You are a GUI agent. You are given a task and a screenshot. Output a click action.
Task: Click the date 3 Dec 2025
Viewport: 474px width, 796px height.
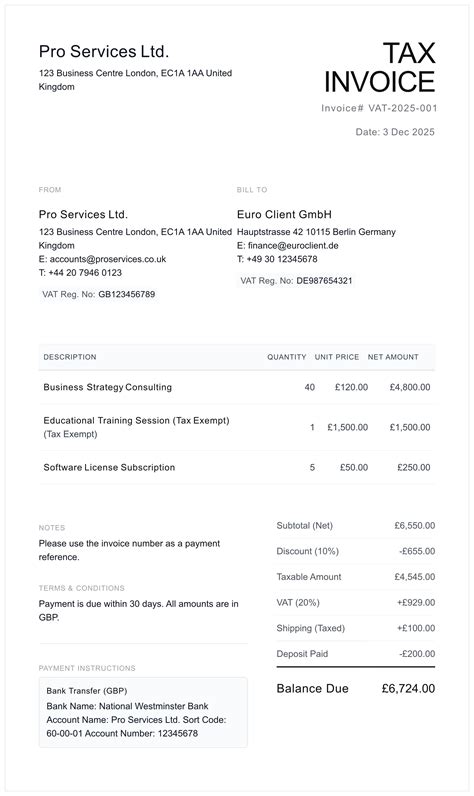[409, 132]
